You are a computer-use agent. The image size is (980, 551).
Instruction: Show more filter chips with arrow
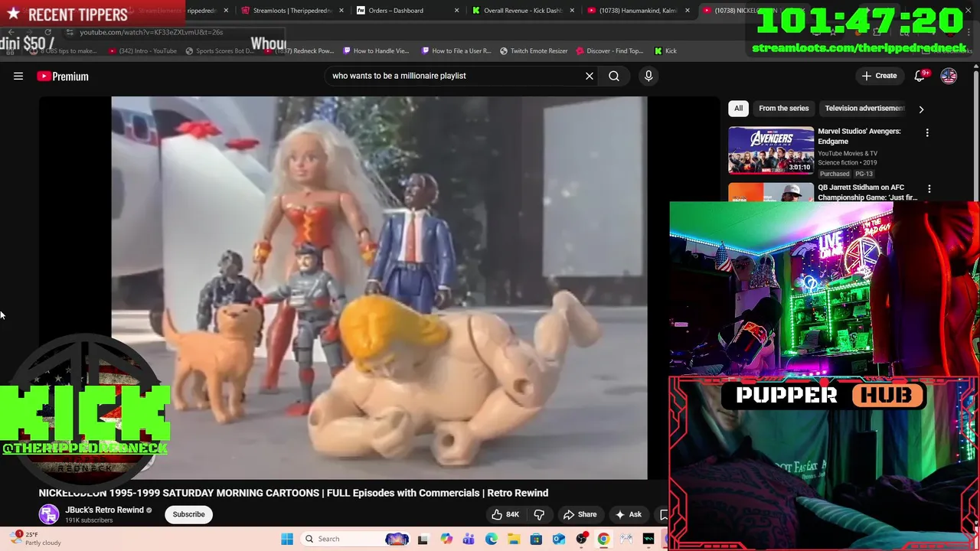click(921, 109)
